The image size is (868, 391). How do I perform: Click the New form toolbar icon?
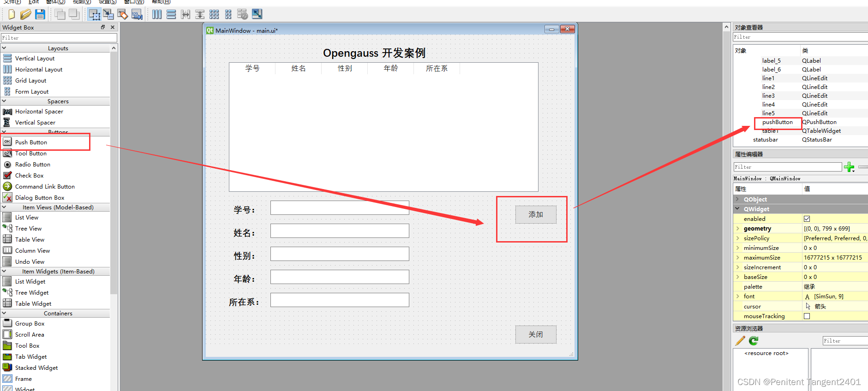pyautogui.click(x=12, y=14)
